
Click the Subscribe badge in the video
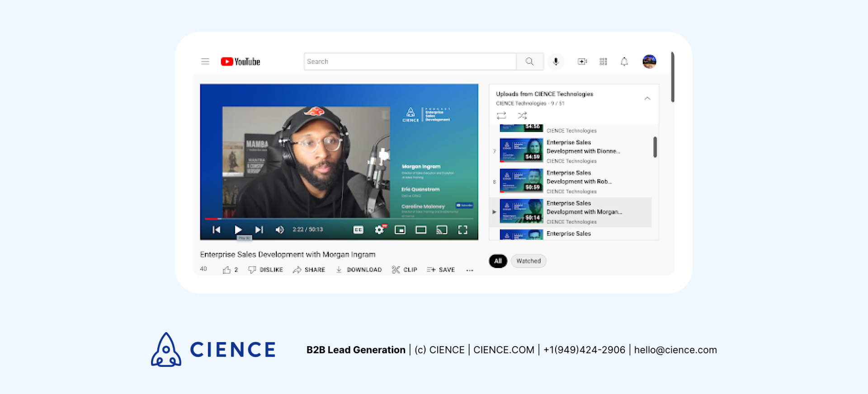point(464,205)
